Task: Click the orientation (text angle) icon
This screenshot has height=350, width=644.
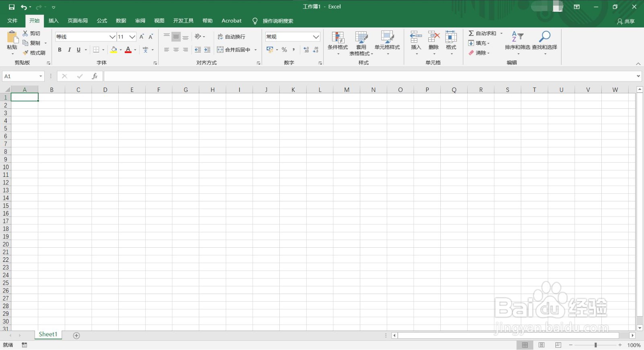Action: [198, 37]
